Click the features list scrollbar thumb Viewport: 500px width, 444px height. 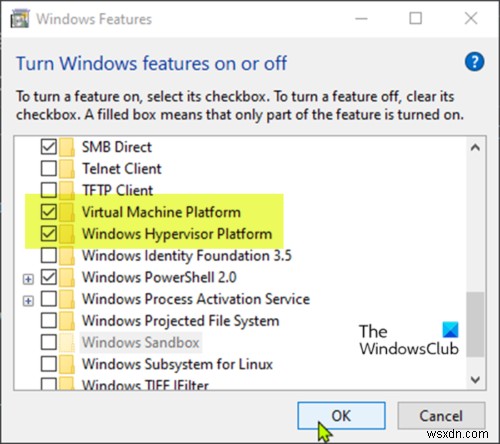pos(475,324)
